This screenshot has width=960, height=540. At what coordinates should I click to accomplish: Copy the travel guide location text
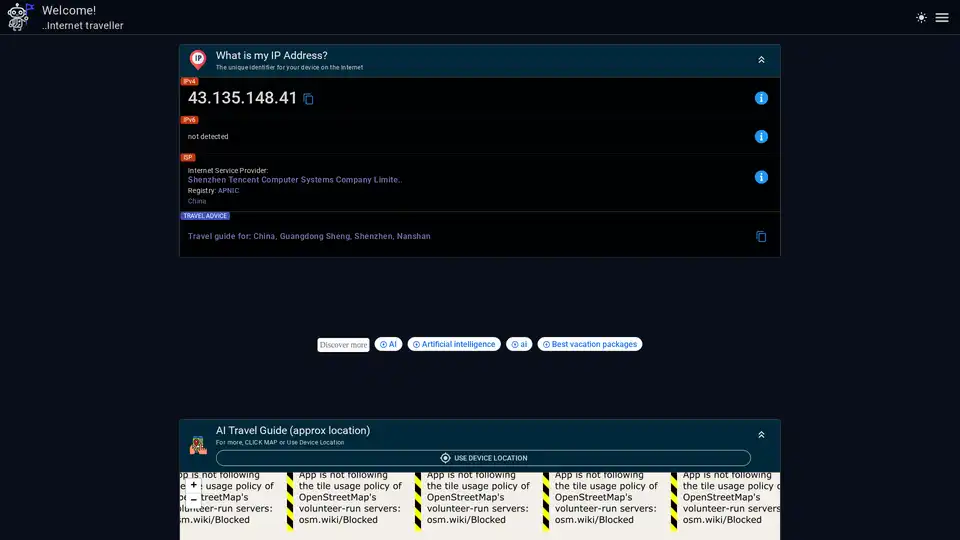pos(761,237)
